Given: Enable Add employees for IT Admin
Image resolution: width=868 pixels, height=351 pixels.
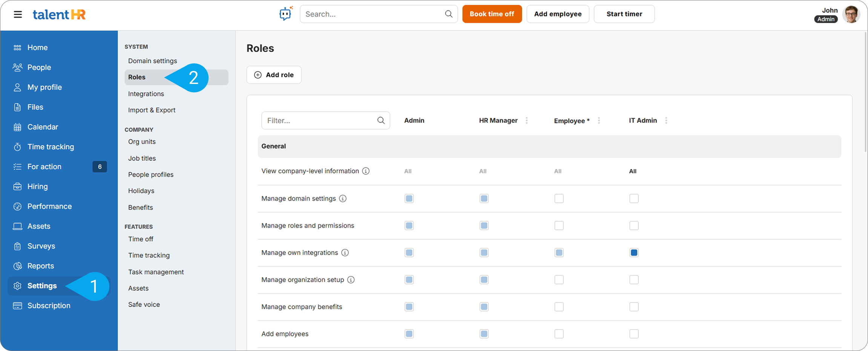Looking at the screenshot, I should 634,334.
